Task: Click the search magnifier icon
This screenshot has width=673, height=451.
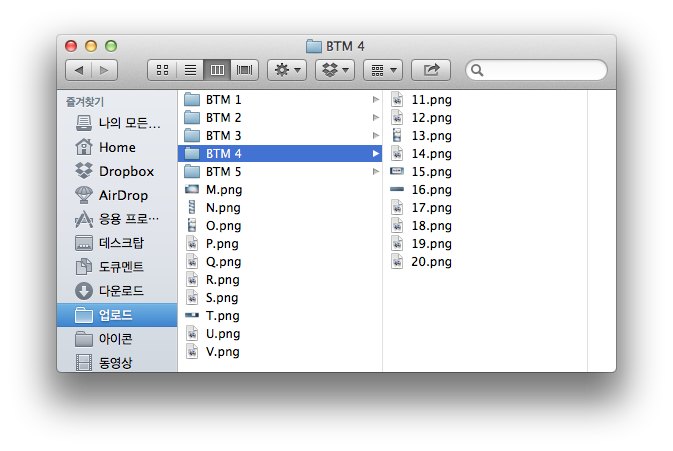Action: 477,70
